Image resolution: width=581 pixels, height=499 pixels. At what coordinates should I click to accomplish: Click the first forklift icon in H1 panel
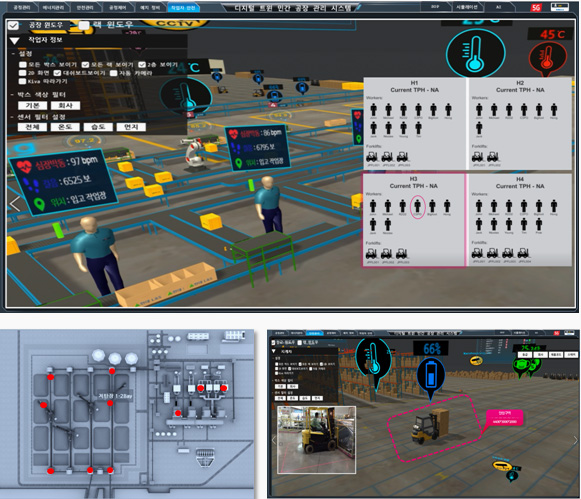[x=372, y=157]
